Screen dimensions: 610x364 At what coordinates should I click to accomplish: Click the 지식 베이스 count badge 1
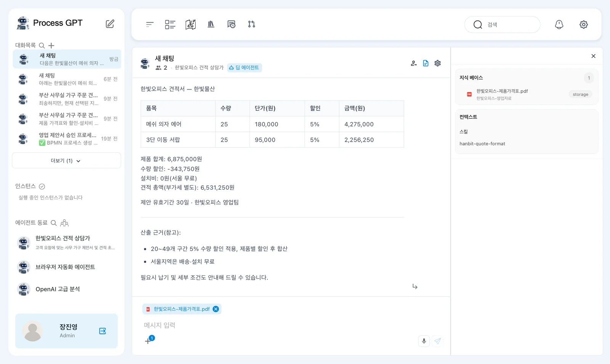[x=589, y=78]
